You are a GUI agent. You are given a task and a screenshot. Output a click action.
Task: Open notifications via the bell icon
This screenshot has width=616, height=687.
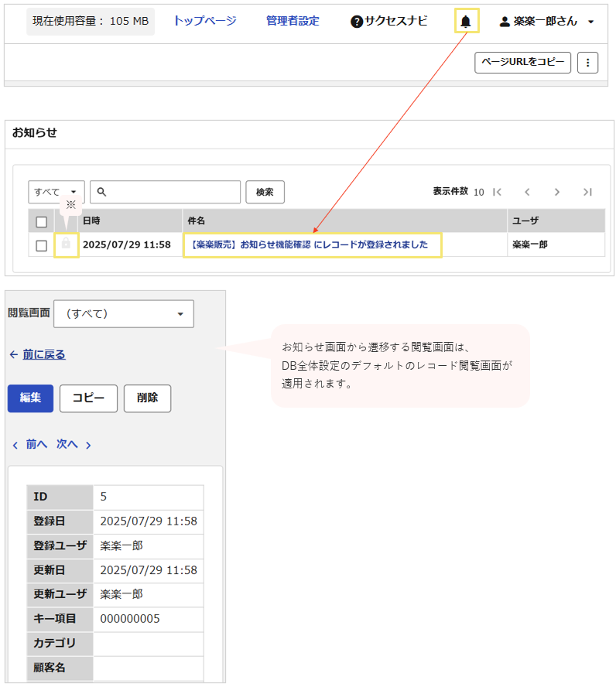466,21
